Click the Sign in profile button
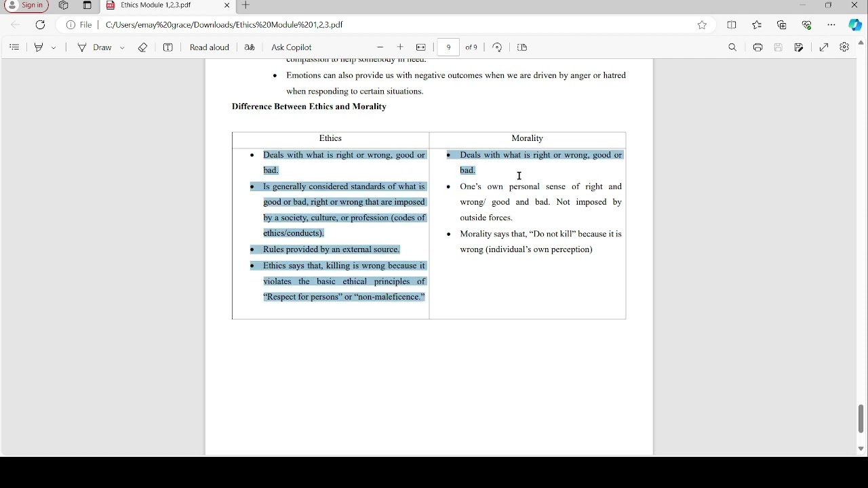This screenshot has height=488, width=868. 26,5
